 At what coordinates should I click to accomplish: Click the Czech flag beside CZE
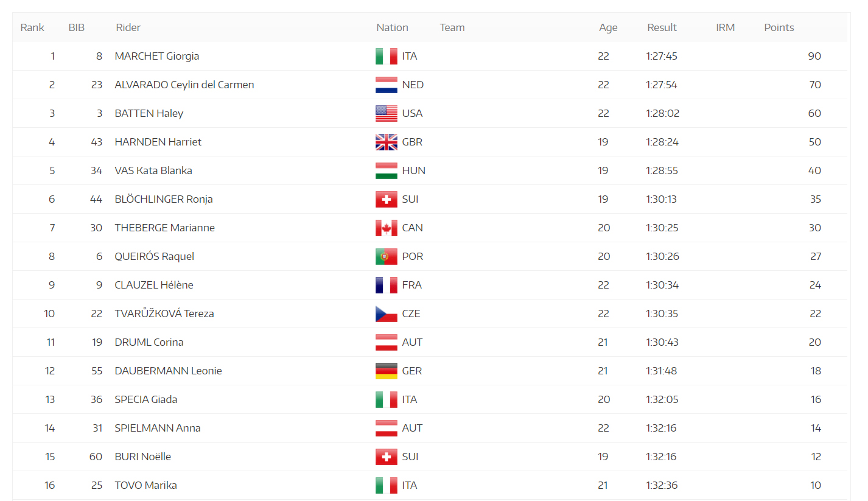point(386,314)
